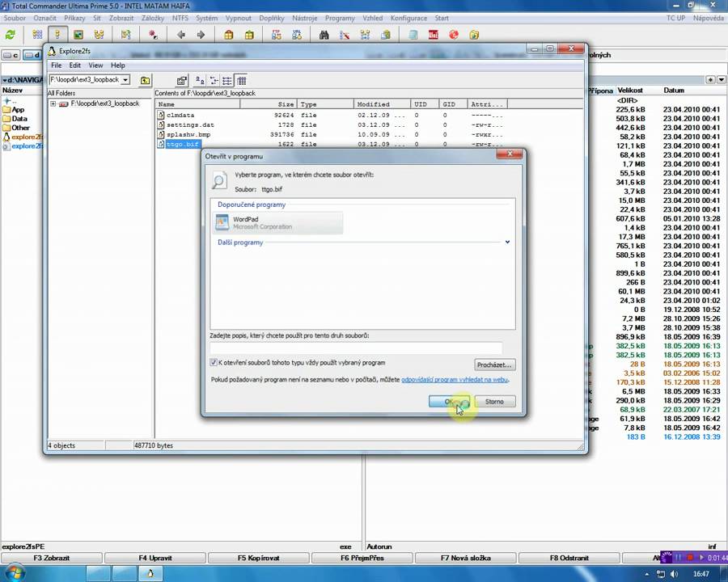Viewport: 728px width, 582px height.
Task: Click the file type description input field
Action: click(x=356, y=348)
